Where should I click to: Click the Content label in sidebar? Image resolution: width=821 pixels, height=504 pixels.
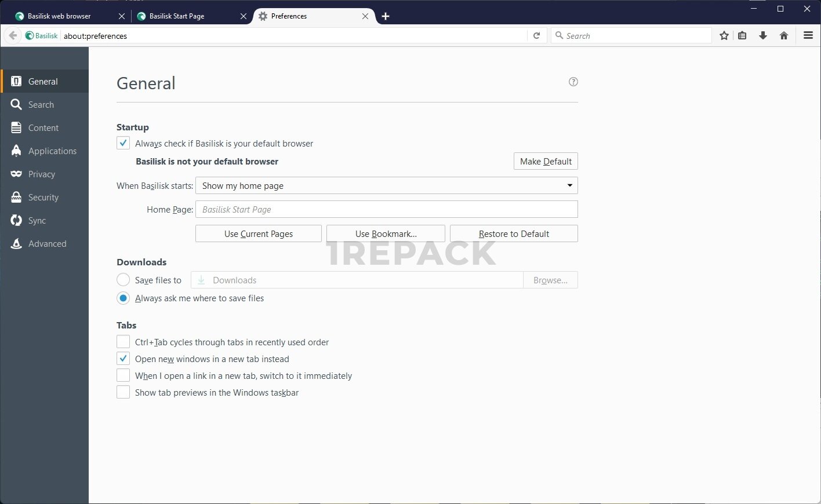click(x=43, y=128)
